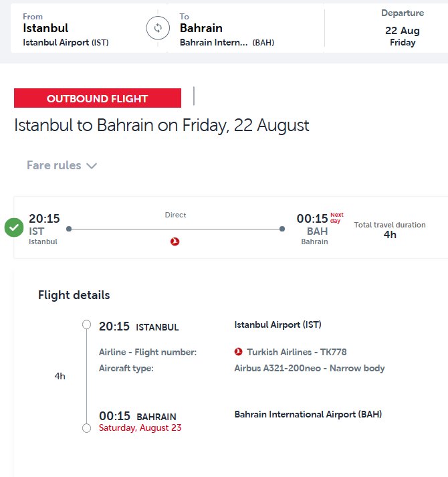Click Saturday, August 23 arrival date
This screenshot has height=477, width=448.
pos(140,427)
